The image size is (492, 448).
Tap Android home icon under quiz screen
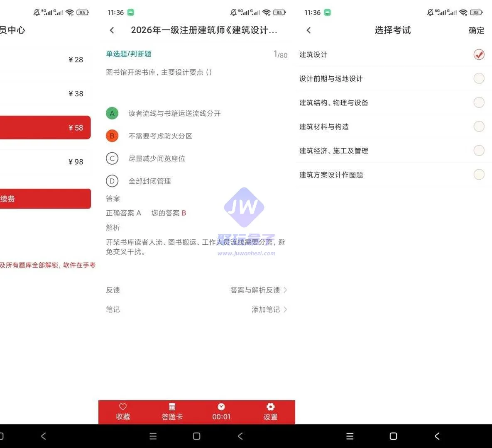point(196,436)
